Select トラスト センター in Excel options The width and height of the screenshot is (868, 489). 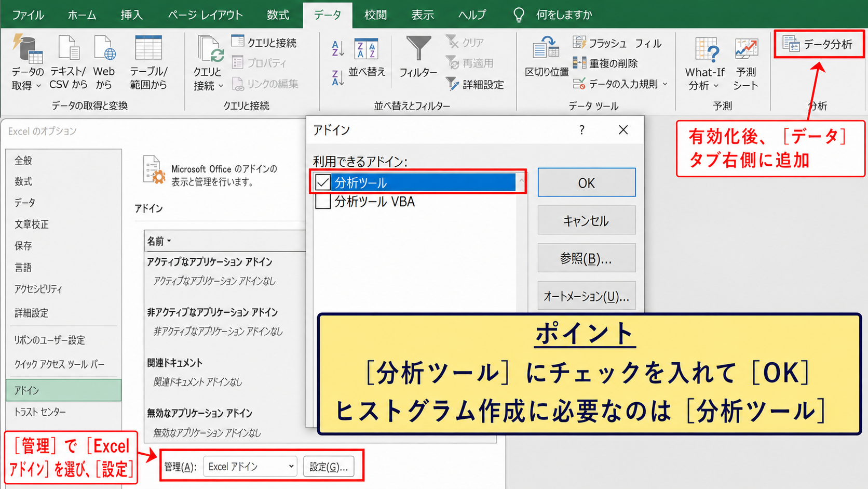[x=63, y=412]
